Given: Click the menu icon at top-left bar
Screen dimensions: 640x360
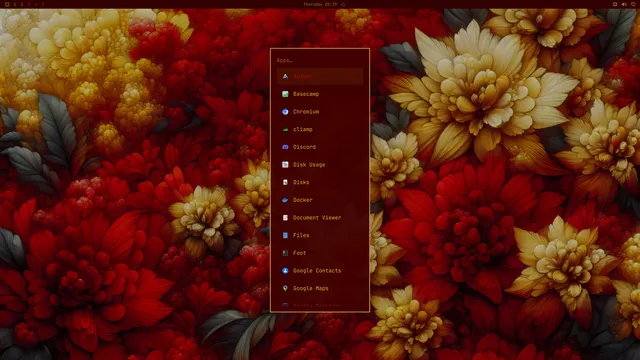Looking at the screenshot, I should (x=7, y=4).
